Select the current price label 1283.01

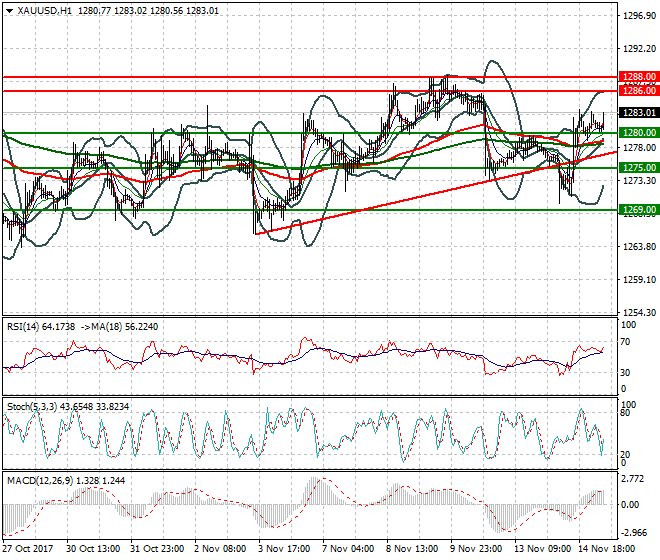tap(639, 112)
